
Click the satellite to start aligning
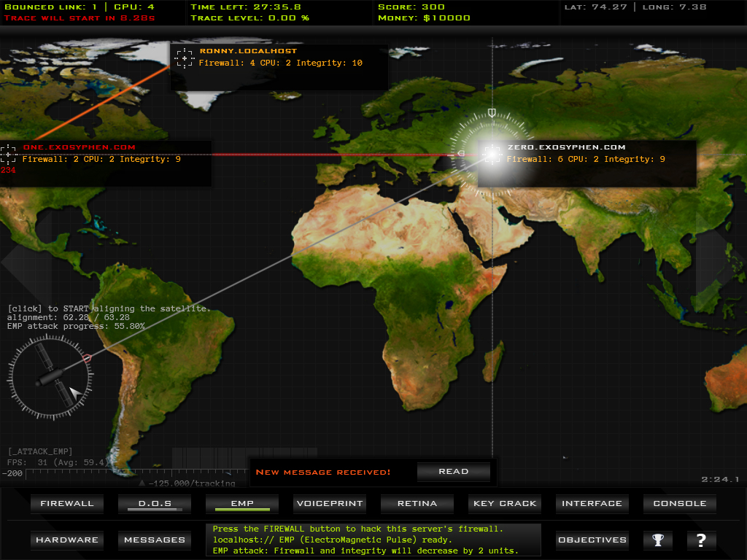(51, 376)
